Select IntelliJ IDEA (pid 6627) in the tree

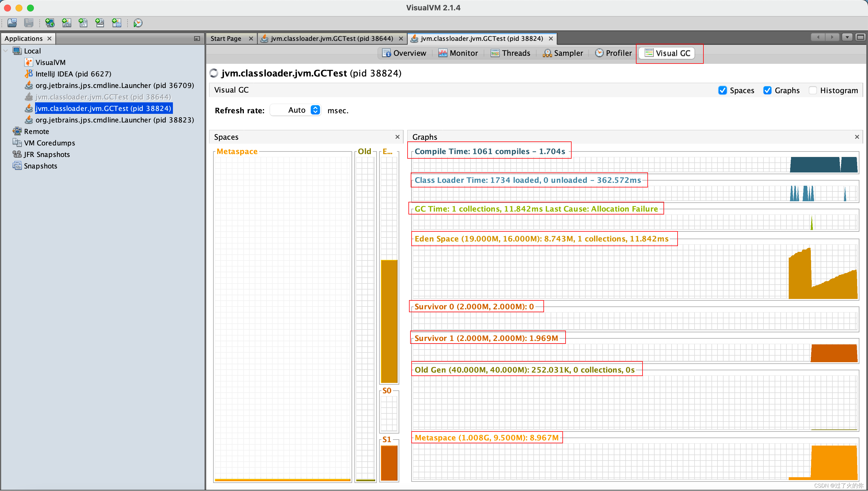point(73,74)
